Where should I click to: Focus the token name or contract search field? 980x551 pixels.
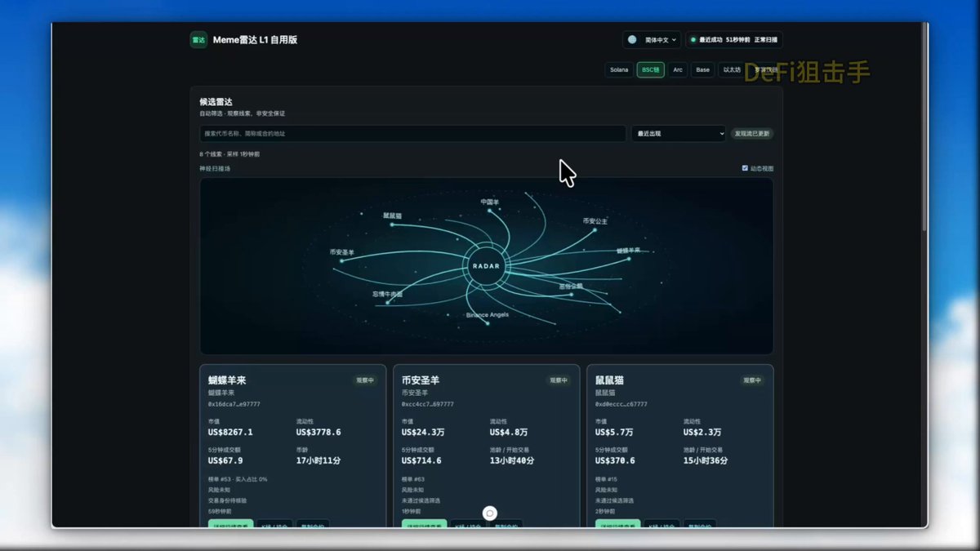click(413, 133)
